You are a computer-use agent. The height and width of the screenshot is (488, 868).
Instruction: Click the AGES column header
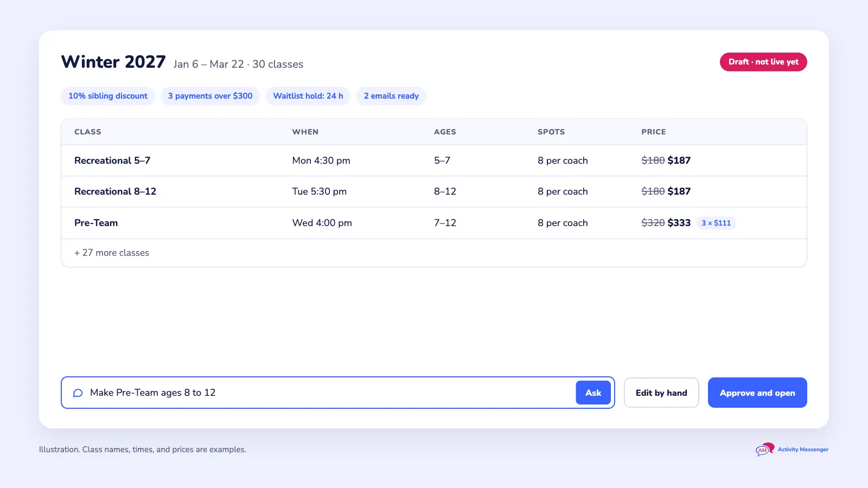pyautogui.click(x=445, y=132)
